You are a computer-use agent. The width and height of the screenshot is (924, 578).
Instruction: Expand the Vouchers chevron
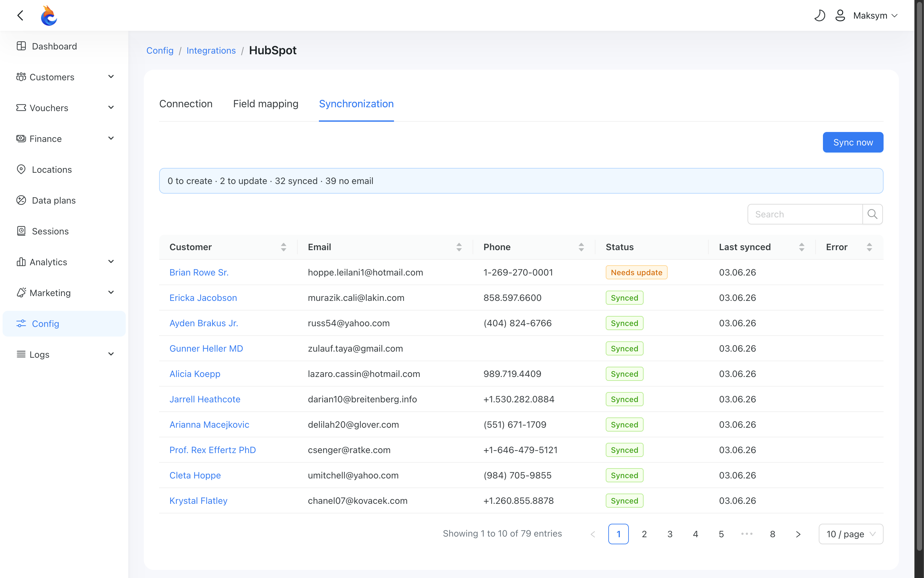(111, 108)
